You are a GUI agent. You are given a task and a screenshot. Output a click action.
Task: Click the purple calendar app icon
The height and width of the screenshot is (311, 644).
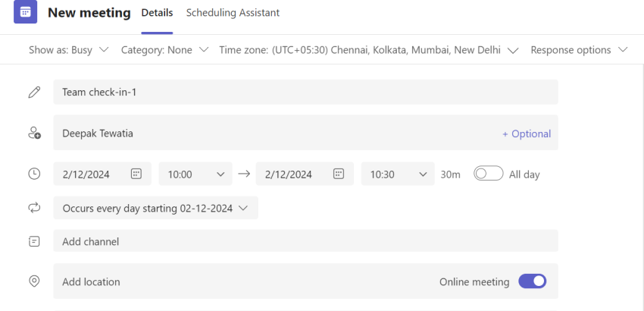pos(26,13)
